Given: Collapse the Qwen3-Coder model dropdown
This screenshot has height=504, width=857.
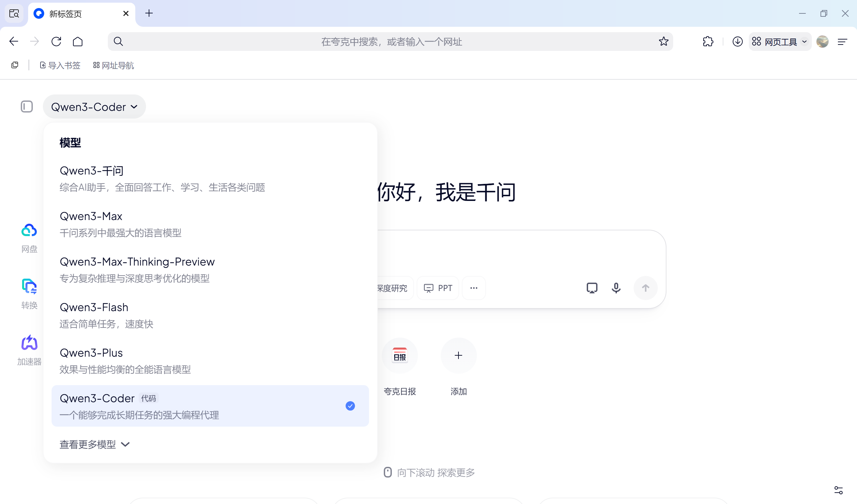Looking at the screenshot, I should (94, 106).
